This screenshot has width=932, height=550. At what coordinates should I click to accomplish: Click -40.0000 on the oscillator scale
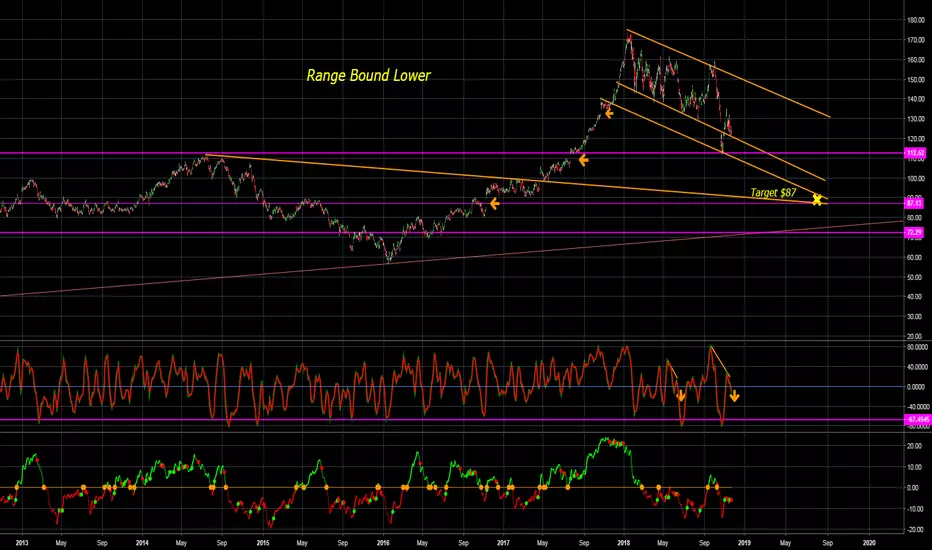click(917, 407)
